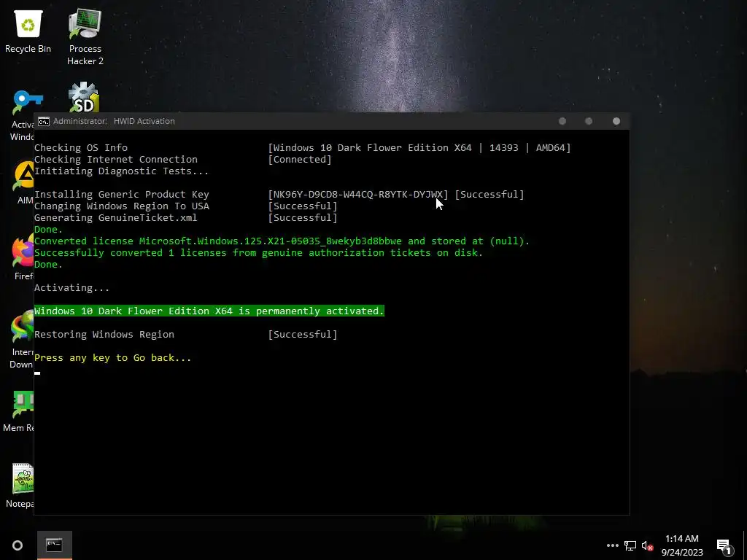The image size is (747, 560).
Task: Open the SD gear desktop icon
Action: pyautogui.click(x=84, y=97)
